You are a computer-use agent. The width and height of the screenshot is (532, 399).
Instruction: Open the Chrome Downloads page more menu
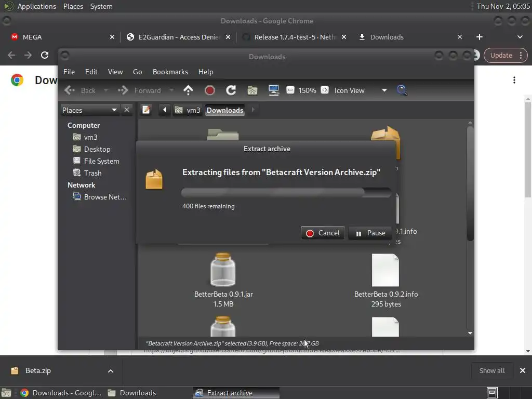[514, 79]
